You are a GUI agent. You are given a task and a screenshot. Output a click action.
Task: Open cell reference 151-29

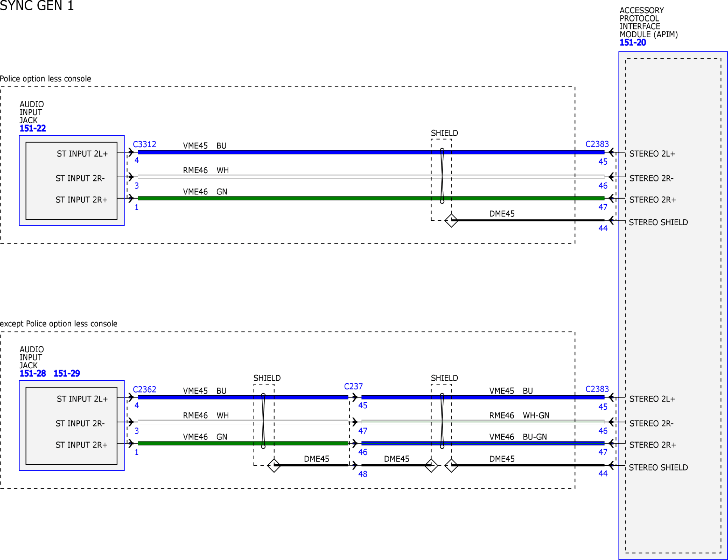tap(67, 373)
